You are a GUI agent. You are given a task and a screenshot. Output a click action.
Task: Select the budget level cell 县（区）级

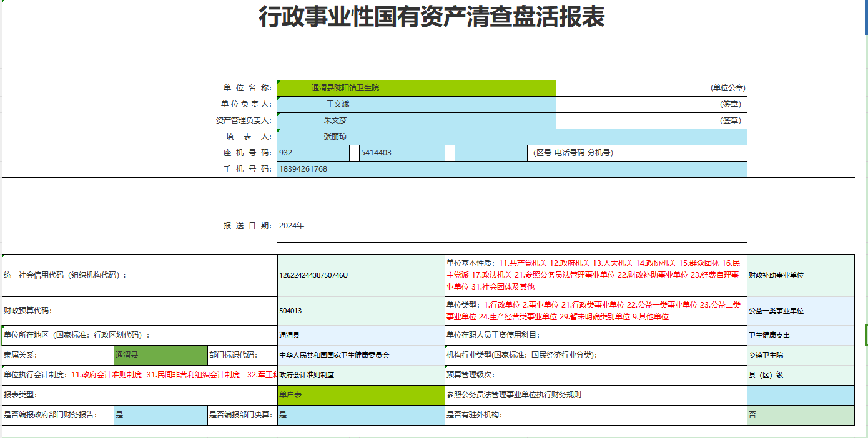coord(800,376)
